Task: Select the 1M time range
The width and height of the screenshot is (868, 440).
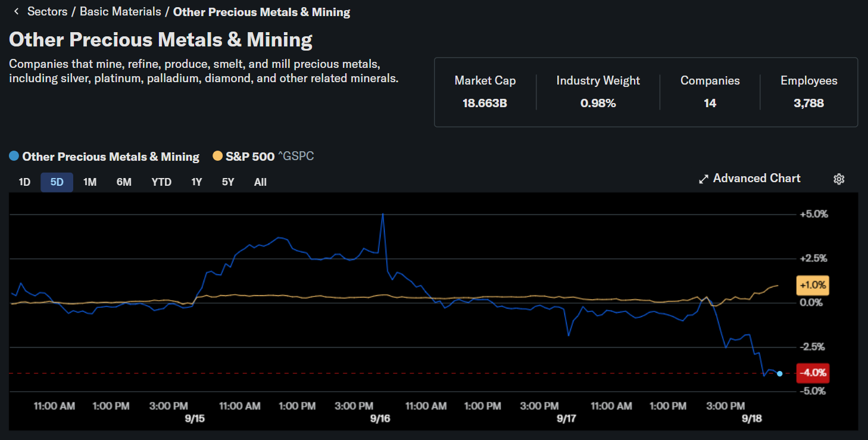Action: (90, 182)
